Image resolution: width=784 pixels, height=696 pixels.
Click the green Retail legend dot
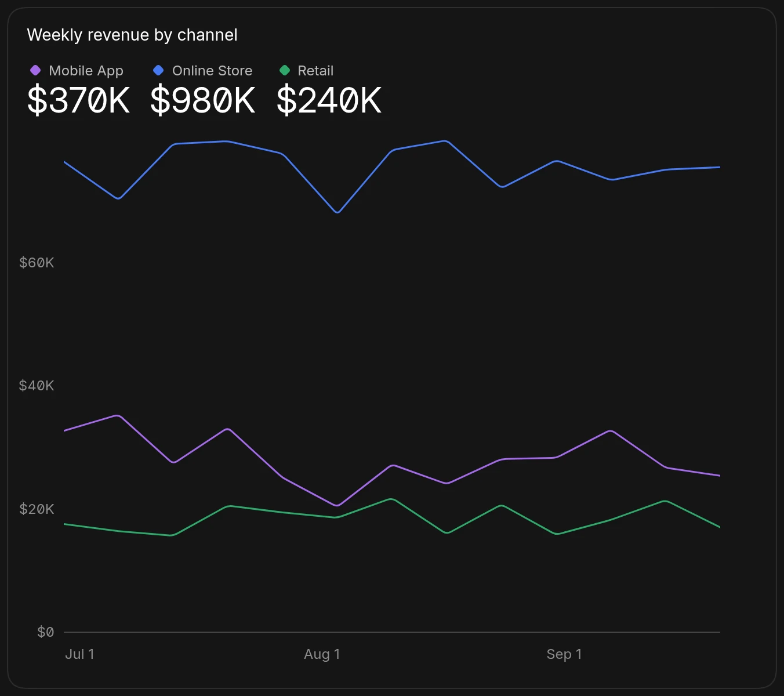coord(285,70)
